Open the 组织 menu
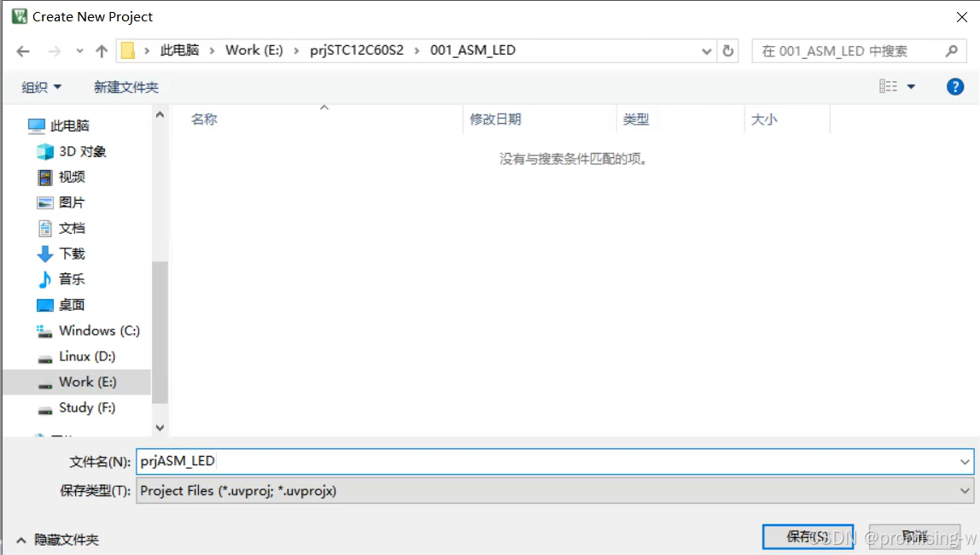 click(x=41, y=87)
